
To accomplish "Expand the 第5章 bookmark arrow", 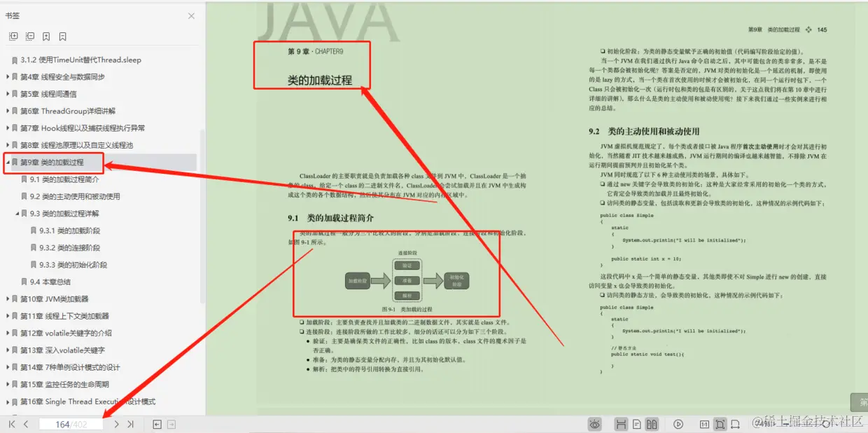I will coord(7,94).
